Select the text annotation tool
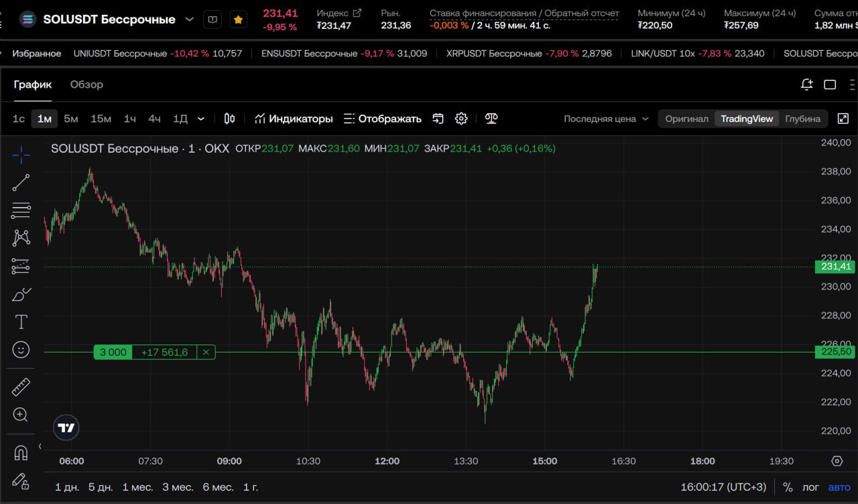This screenshot has height=504, width=858. [21, 322]
